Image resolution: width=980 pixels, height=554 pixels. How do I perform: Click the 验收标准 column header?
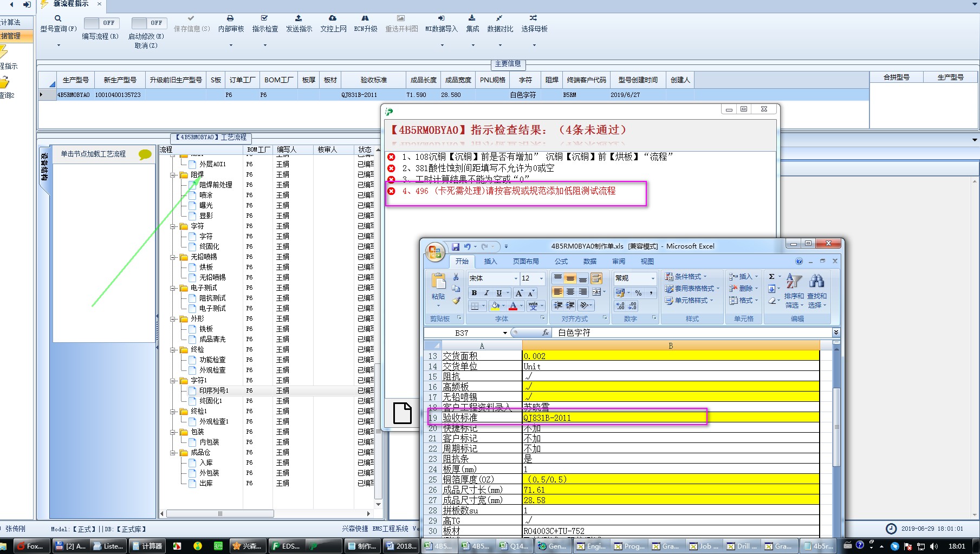click(x=374, y=80)
